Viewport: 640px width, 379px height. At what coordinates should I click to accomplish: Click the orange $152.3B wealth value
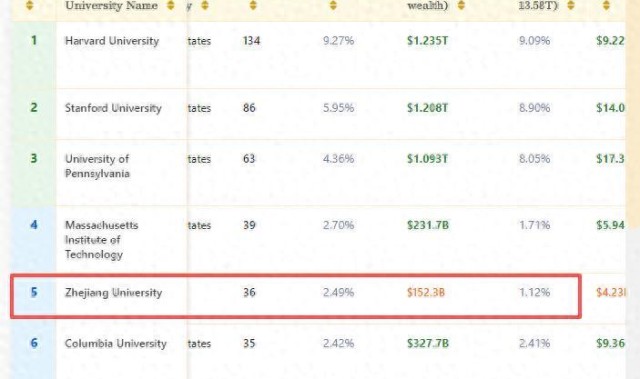click(x=426, y=293)
